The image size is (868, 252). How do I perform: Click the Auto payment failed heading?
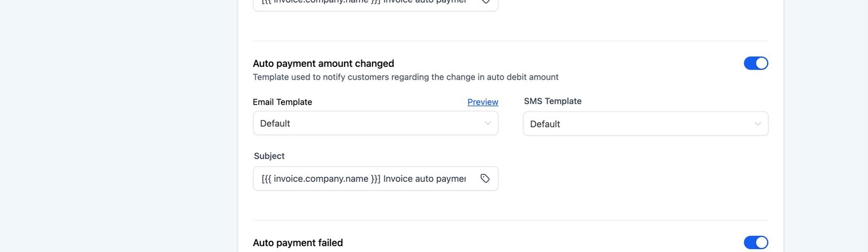click(298, 243)
